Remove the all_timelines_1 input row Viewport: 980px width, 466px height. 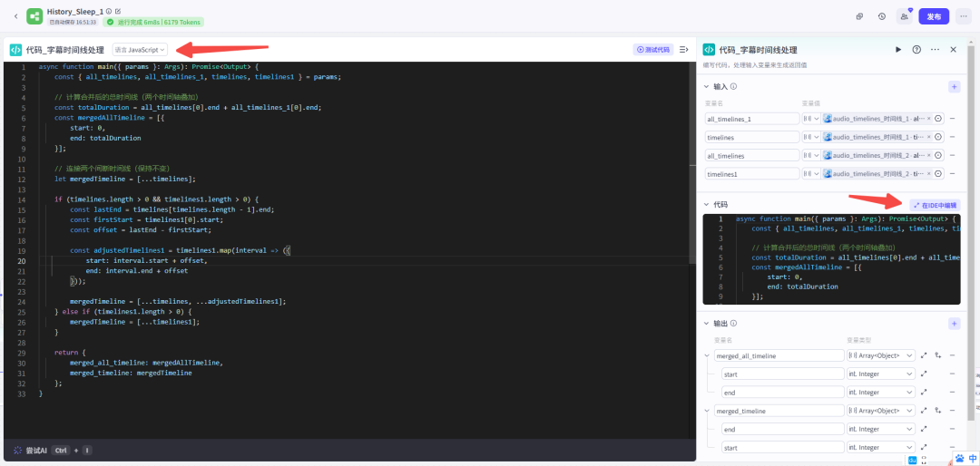point(953,119)
